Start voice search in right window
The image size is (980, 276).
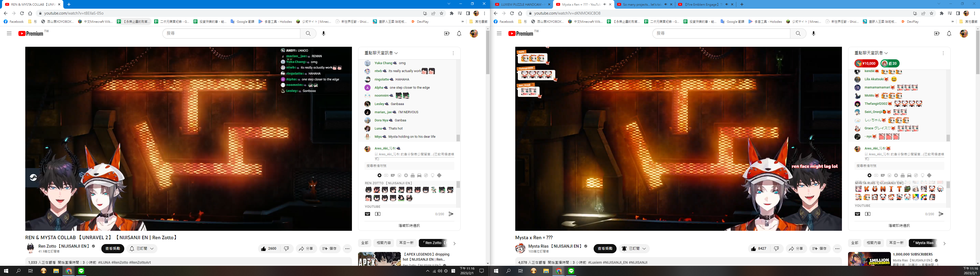pos(813,33)
